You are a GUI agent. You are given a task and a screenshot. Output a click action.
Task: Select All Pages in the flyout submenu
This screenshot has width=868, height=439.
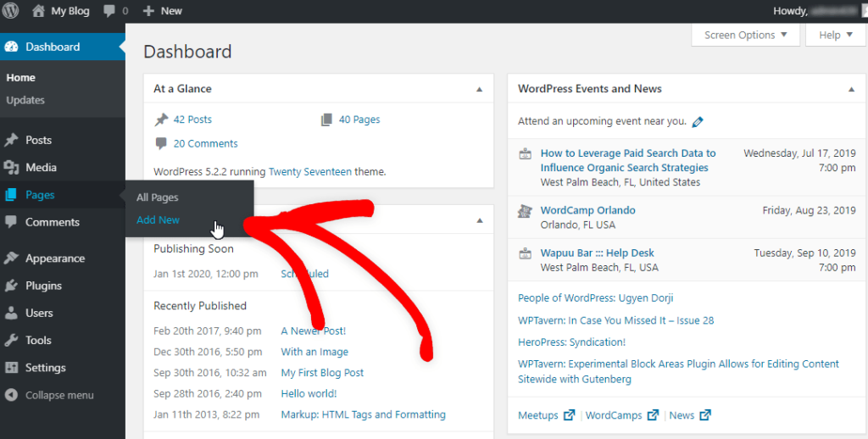tap(157, 197)
